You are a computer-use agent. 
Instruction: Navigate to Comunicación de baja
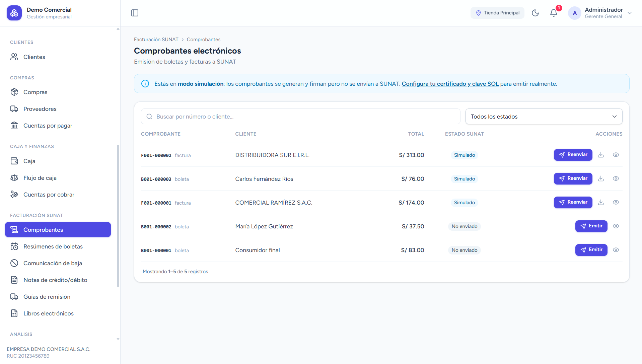click(58, 263)
